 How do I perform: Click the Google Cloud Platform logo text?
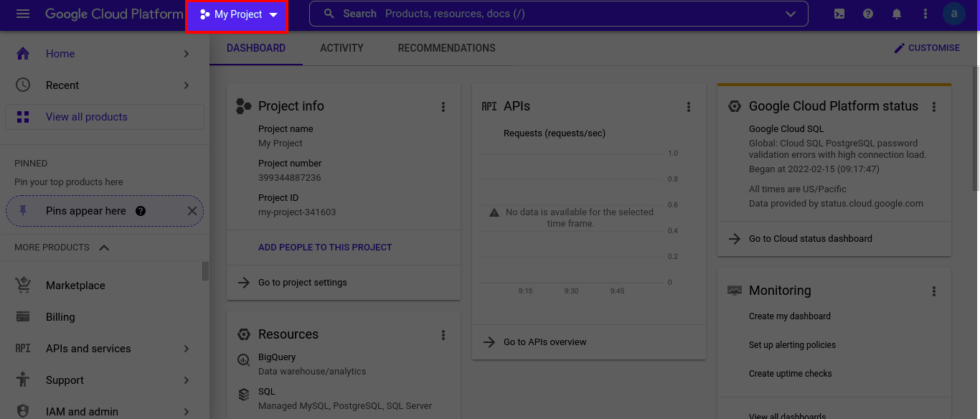114,14
